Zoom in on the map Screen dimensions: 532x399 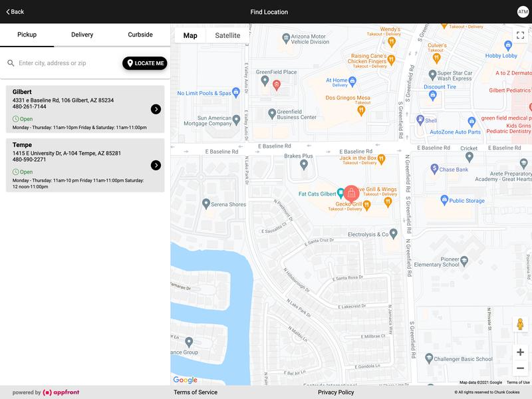tap(520, 352)
